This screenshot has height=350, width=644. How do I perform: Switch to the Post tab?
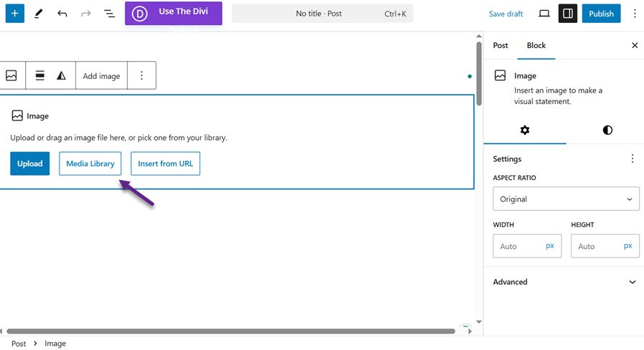point(501,45)
